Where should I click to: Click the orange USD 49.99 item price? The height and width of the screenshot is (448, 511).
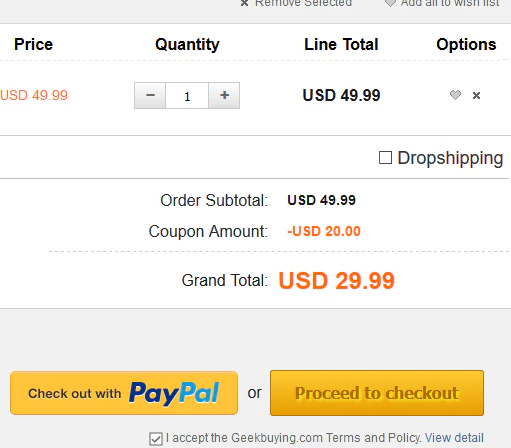point(34,95)
